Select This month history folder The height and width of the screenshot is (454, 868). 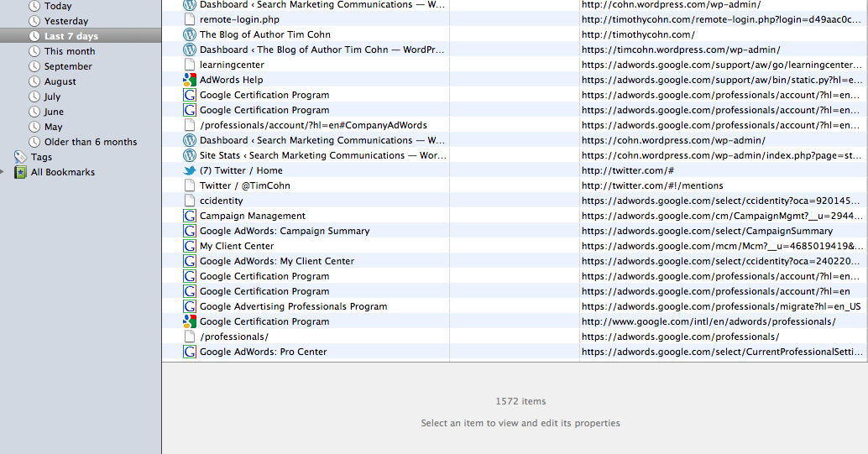[70, 51]
